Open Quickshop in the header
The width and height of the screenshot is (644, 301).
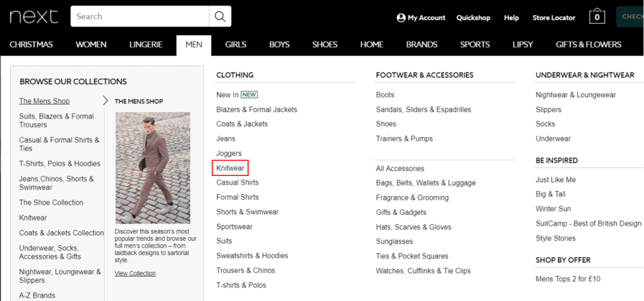pyautogui.click(x=473, y=18)
